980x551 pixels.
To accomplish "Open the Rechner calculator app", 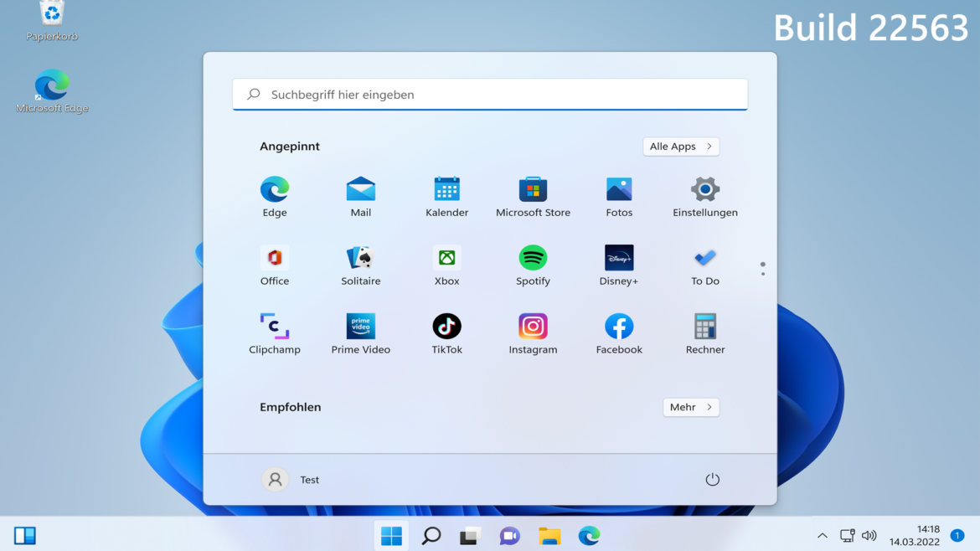I will coord(704,327).
